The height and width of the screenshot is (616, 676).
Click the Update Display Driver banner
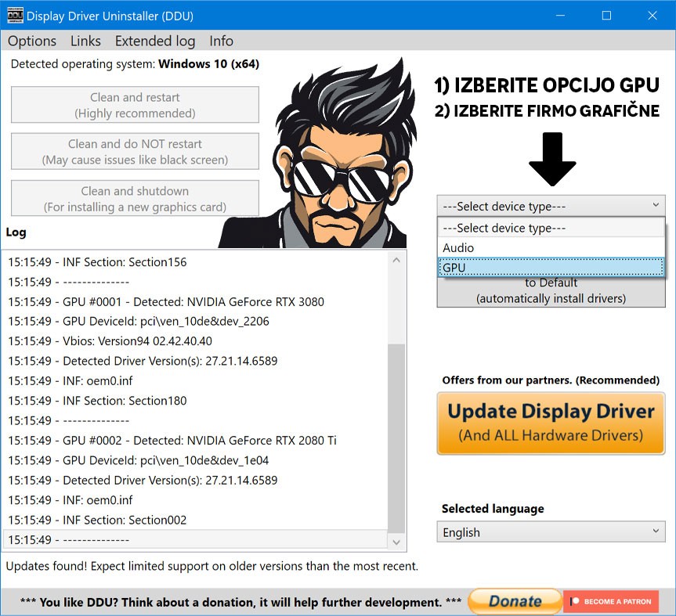click(x=551, y=423)
